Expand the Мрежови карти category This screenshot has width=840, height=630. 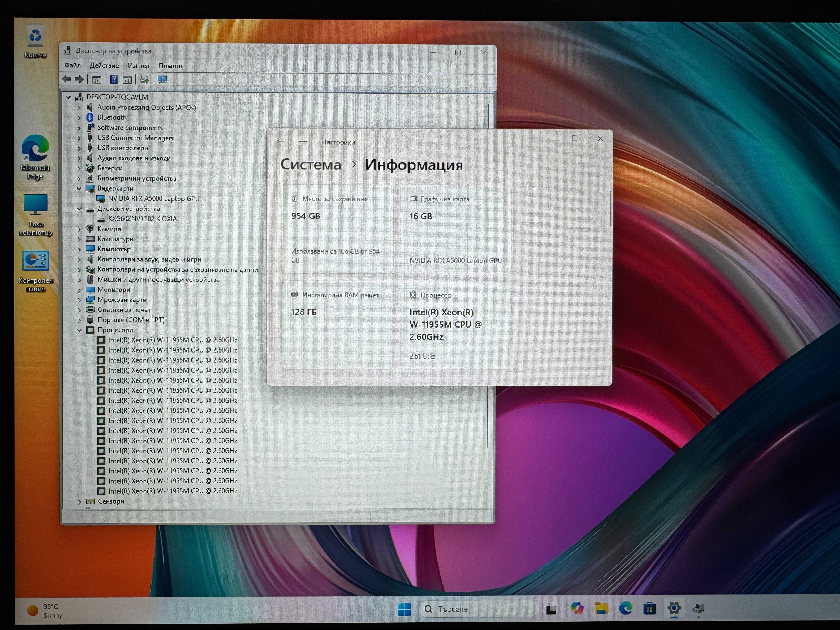point(79,300)
